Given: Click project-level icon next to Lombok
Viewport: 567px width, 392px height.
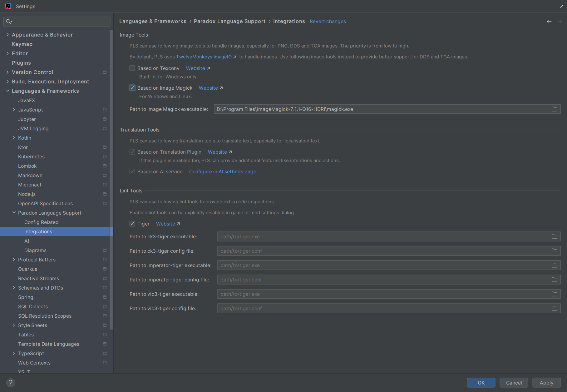Looking at the screenshot, I should tap(105, 166).
